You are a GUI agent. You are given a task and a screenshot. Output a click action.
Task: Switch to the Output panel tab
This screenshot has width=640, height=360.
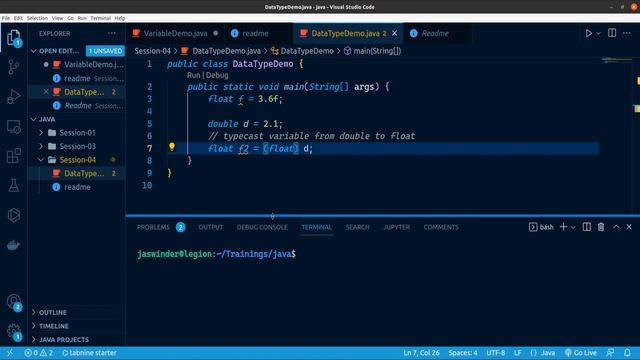coord(211,227)
